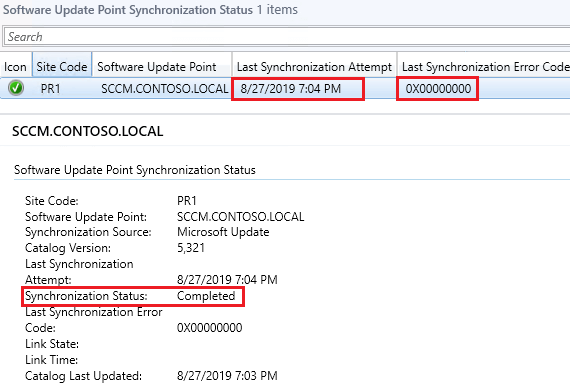The height and width of the screenshot is (389, 570).
Task: Click the catalog version 5,321 value
Action: pyautogui.click(x=191, y=248)
